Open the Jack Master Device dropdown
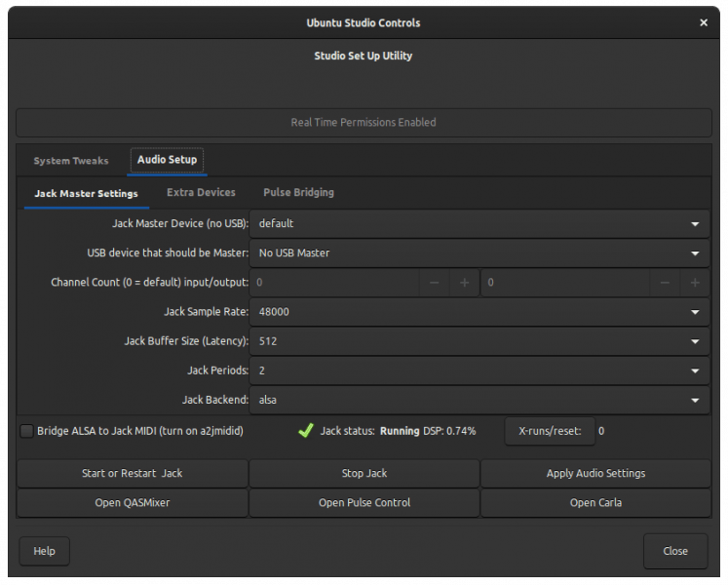Image resolution: width=728 pixels, height=585 pixels. (x=479, y=223)
